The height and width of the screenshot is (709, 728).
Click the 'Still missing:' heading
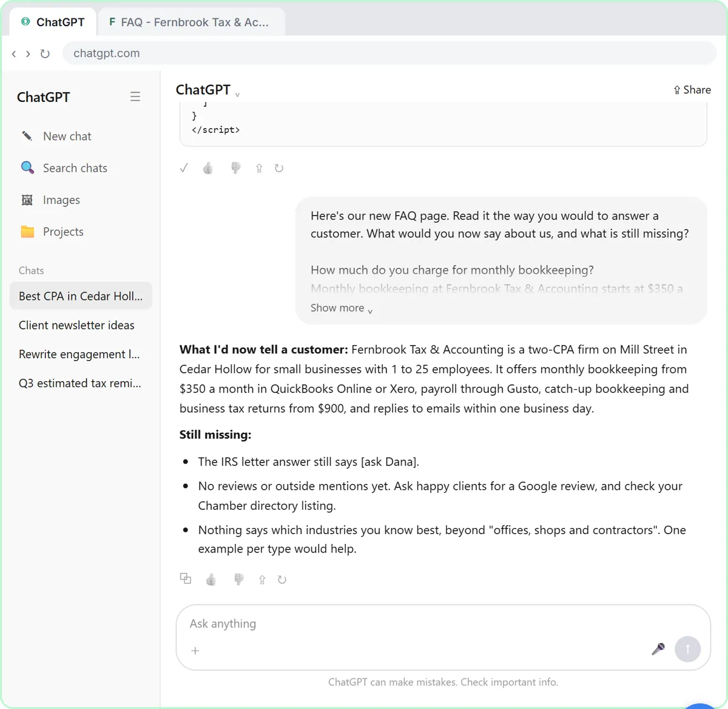coord(215,435)
